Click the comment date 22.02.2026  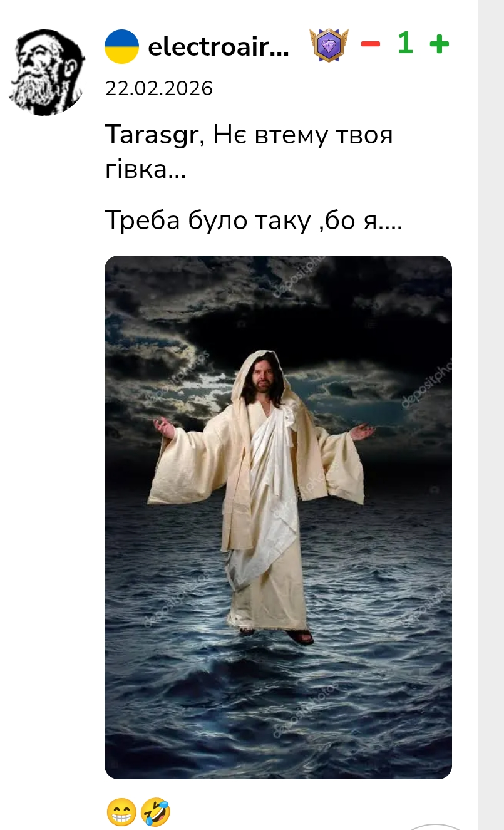tap(159, 88)
